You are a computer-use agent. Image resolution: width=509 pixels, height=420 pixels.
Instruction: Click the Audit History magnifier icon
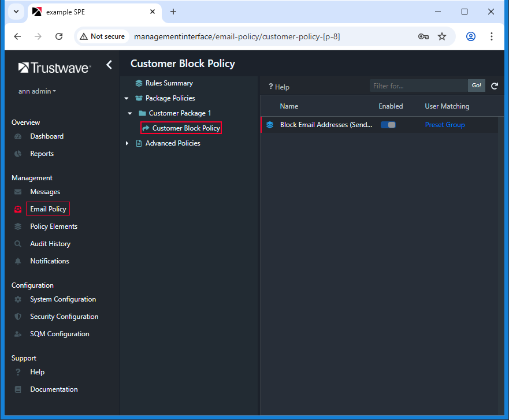click(x=18, y=244)
